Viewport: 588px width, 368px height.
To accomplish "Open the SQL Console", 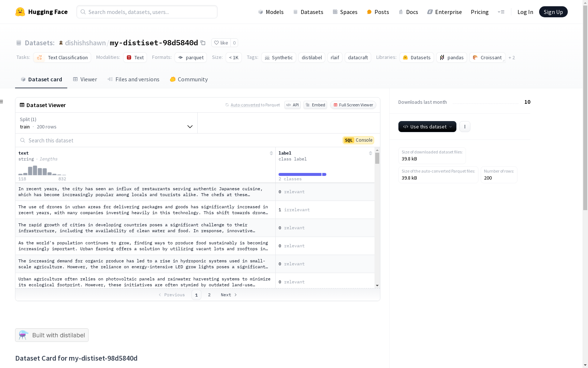I will pos(358,140).
